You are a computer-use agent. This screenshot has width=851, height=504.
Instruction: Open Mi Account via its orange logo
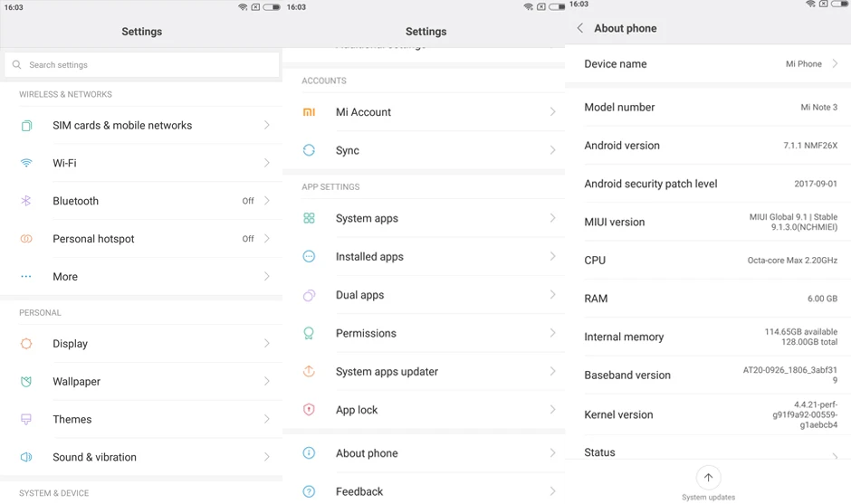(309, 112)
